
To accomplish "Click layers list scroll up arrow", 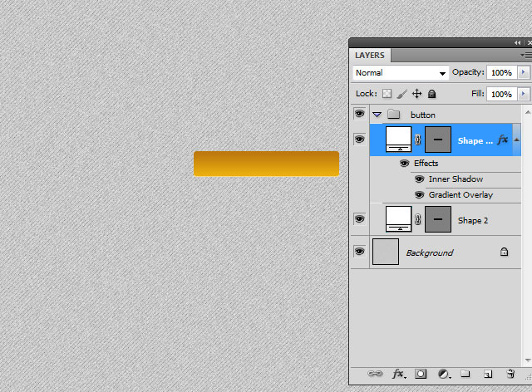I will click(528, 112).
